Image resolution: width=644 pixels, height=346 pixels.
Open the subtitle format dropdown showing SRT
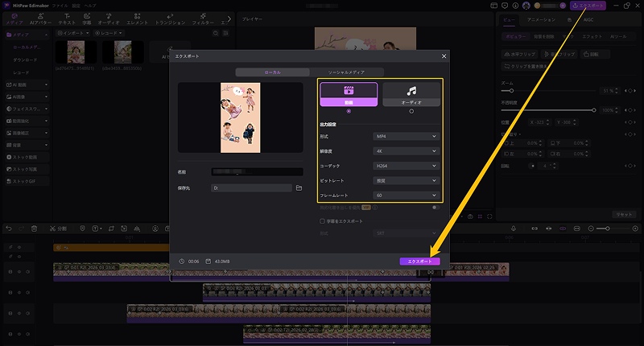(406, 233)
